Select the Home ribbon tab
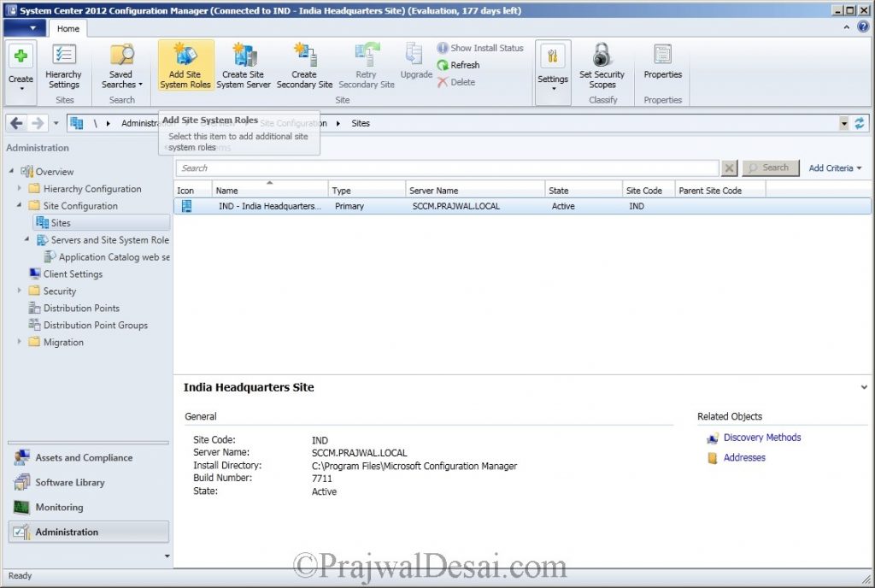875x588 pixels. (x=68, y=28)
